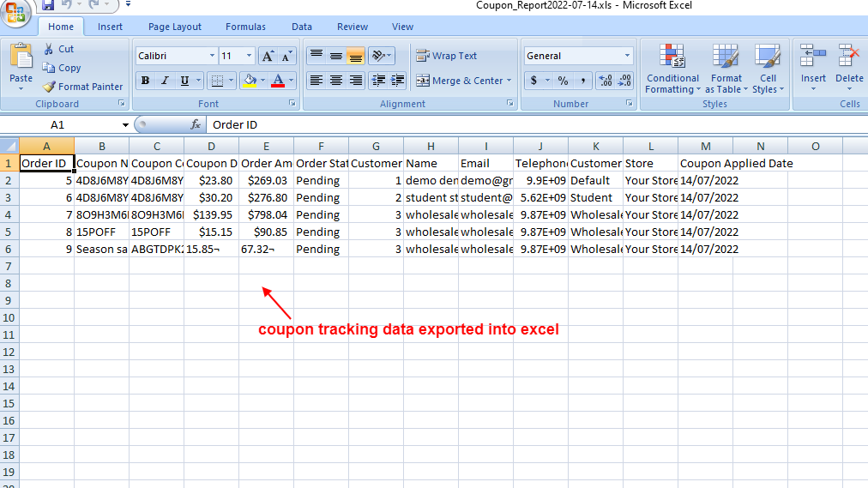Image resolution: width=868 pixels, height=488 pixels.
Task: Toggle bold formatting
Action: coord(145,81)
